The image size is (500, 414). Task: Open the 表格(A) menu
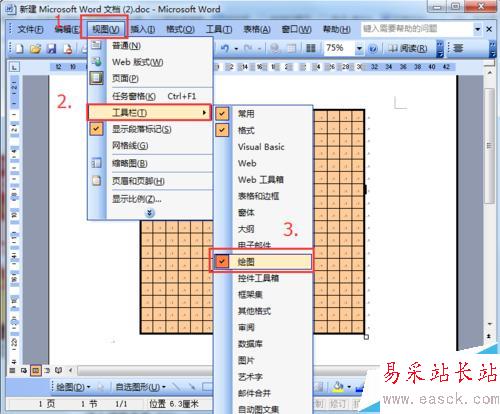point(257,30)
